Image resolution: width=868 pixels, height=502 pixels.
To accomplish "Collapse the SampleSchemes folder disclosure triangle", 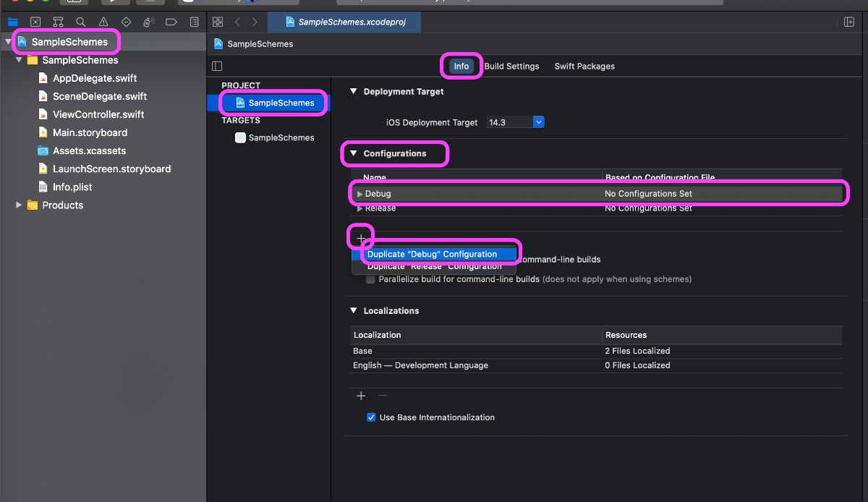I will 19,60.
